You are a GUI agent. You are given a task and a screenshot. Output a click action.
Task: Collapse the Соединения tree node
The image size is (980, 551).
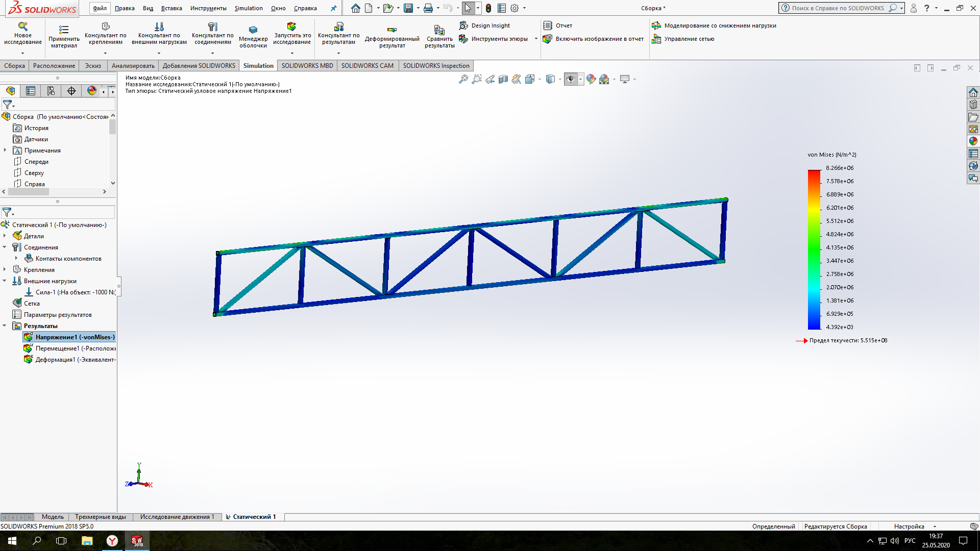tap(5, 247)
